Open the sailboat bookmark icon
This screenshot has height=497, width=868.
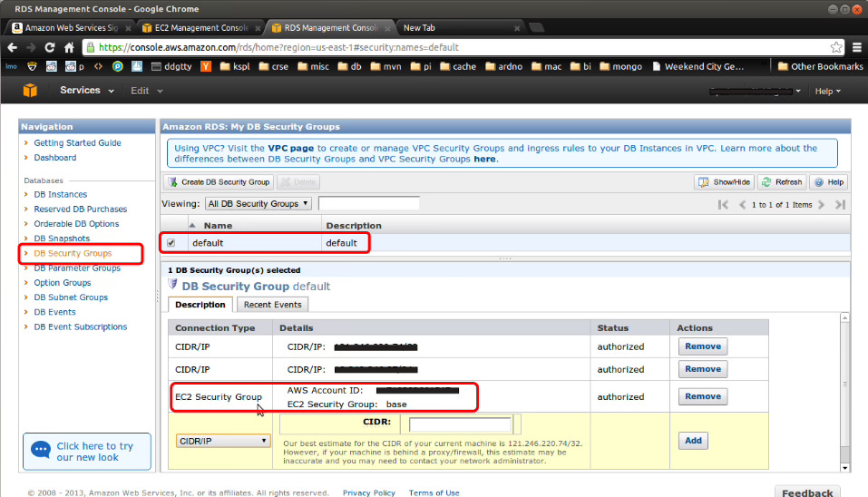(x=137, y=66)
